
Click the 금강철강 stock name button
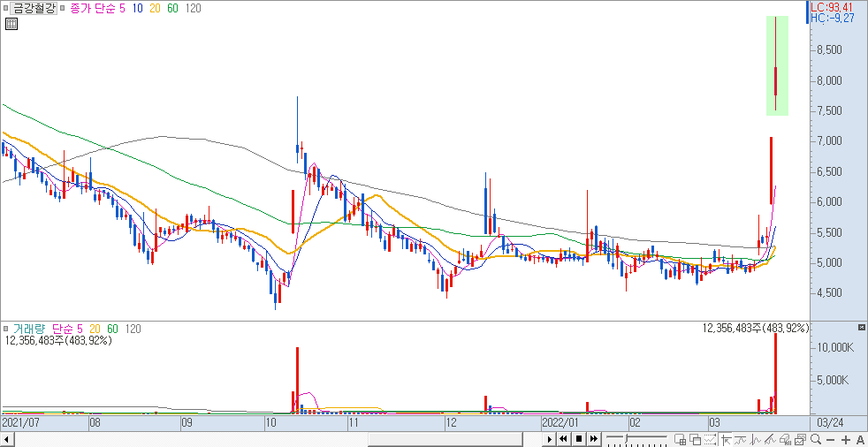pyautogui.click(x=34, y=8)
